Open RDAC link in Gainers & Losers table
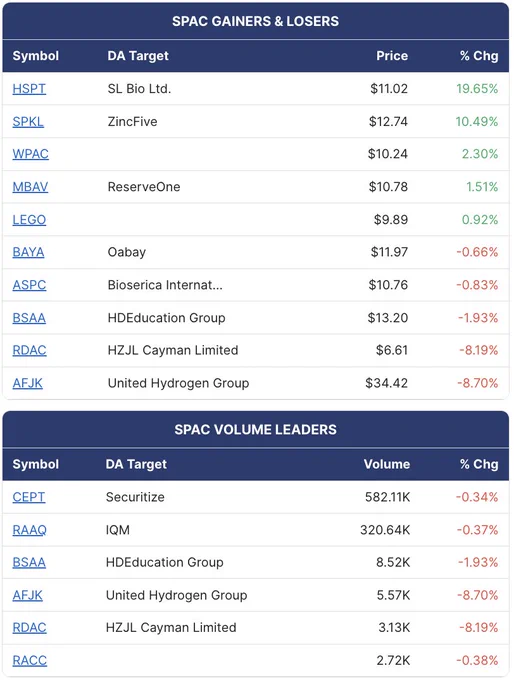Viewport: 514px width, 680px height. pos(29,350)
